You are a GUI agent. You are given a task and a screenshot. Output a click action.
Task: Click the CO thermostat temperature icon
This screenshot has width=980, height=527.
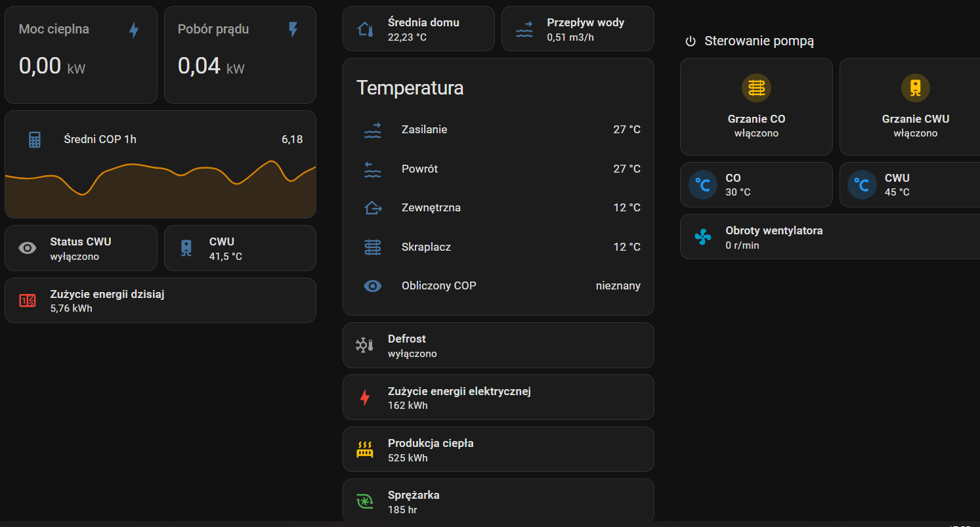point(702,185)
